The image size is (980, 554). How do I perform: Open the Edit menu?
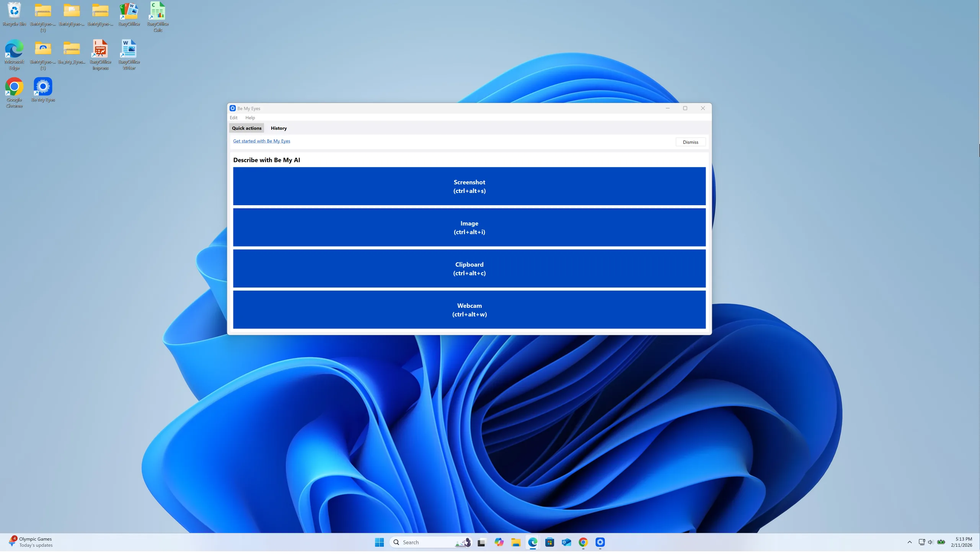[x=233, y=118]
